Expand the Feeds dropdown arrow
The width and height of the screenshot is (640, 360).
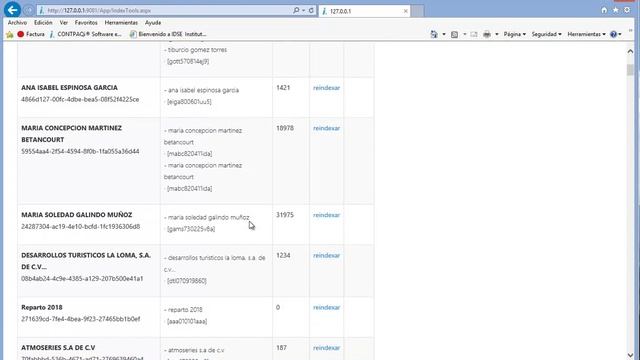[x=464, y=34]
